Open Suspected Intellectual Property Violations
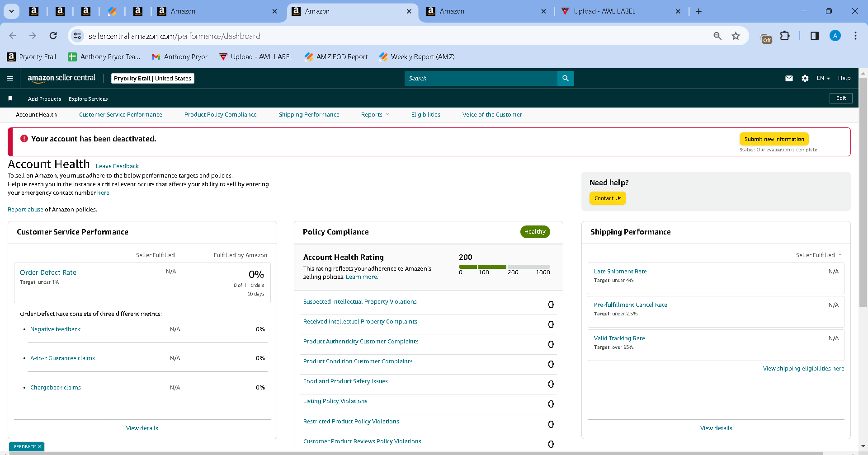 point(360,302)
